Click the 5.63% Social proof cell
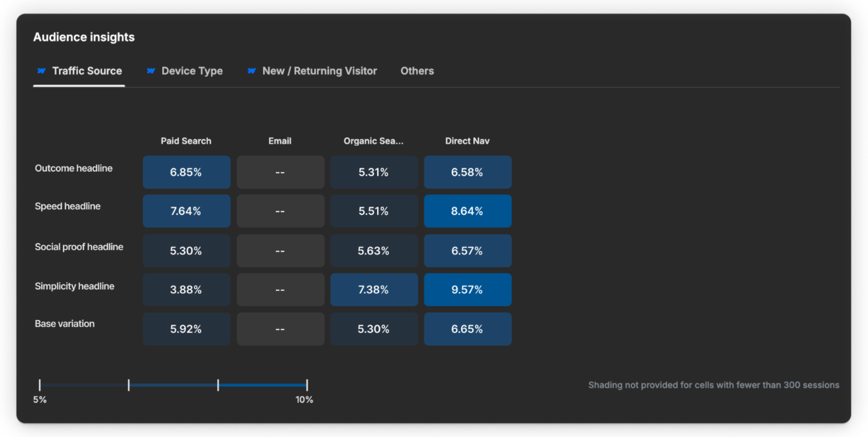Image resolution: width=868 pixels, height=437 pixels. (x=374, y=251)
